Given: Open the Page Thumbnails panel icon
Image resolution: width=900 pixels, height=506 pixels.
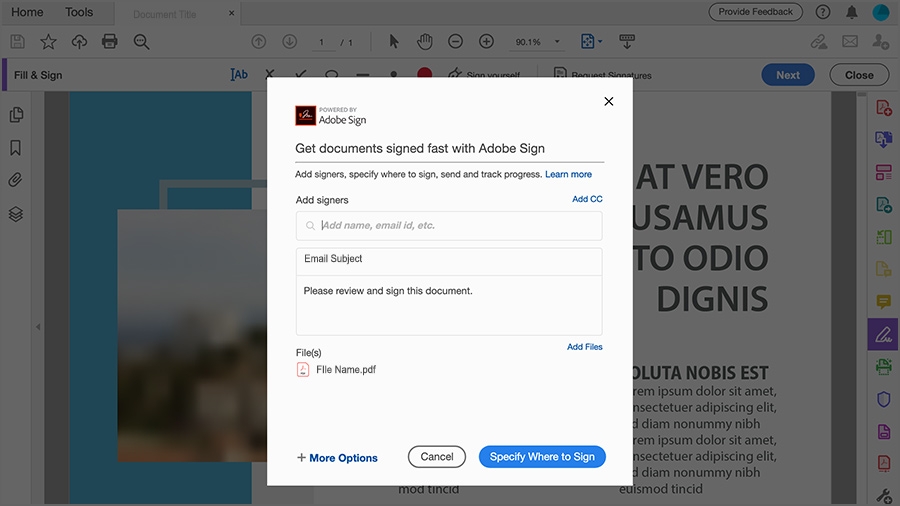Looking at the screenshot, I should [16, 115].
